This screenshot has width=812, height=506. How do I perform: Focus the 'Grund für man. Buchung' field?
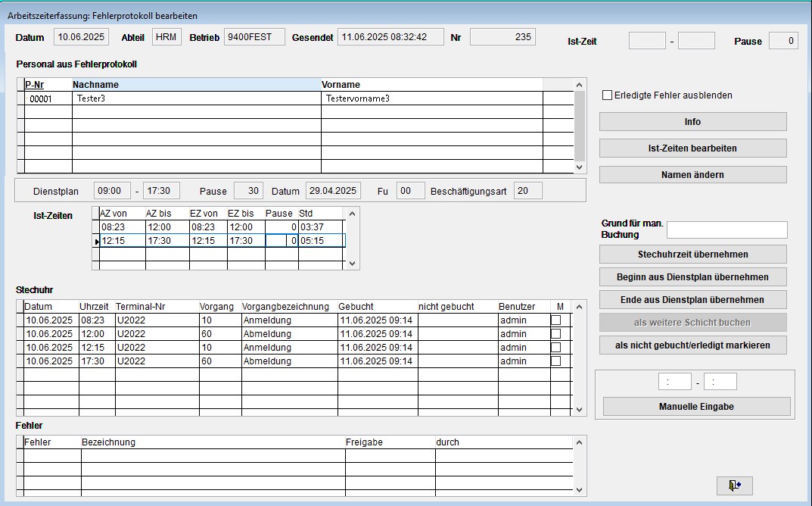(727, 230)
